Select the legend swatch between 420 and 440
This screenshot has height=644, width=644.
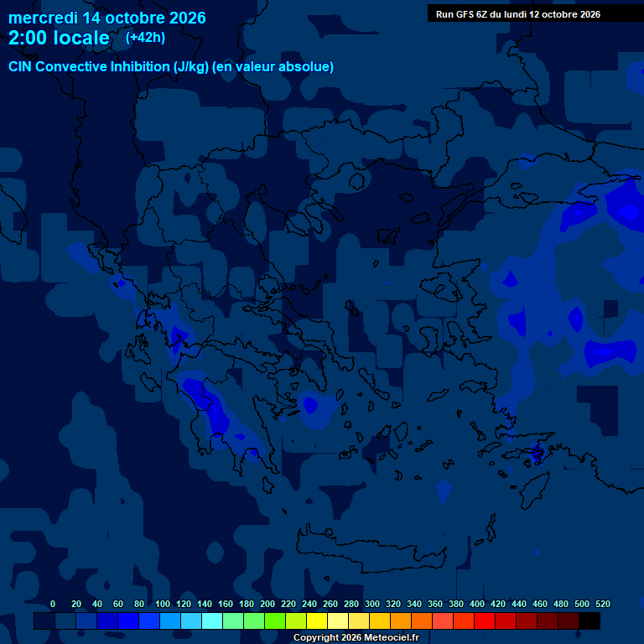coord(505,621)
